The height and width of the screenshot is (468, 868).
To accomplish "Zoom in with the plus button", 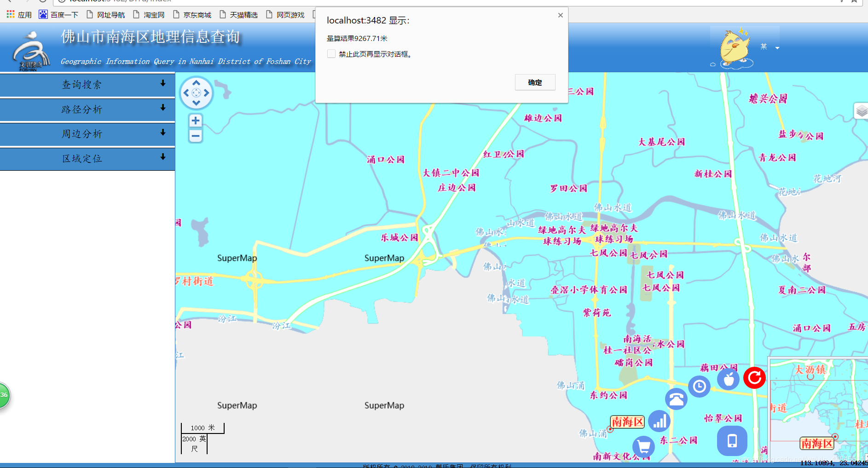I will [x=196, y=121].
